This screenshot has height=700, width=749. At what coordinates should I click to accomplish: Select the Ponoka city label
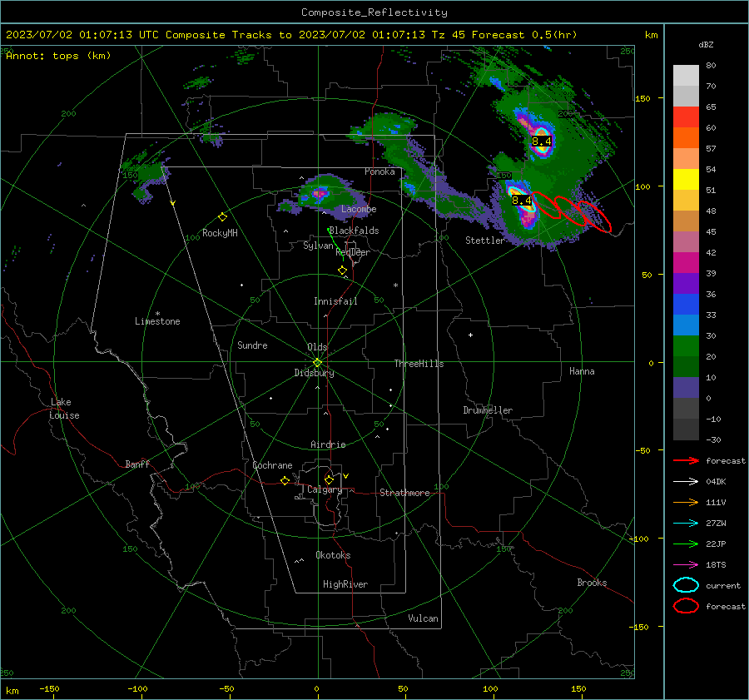(x=379, y=171)
